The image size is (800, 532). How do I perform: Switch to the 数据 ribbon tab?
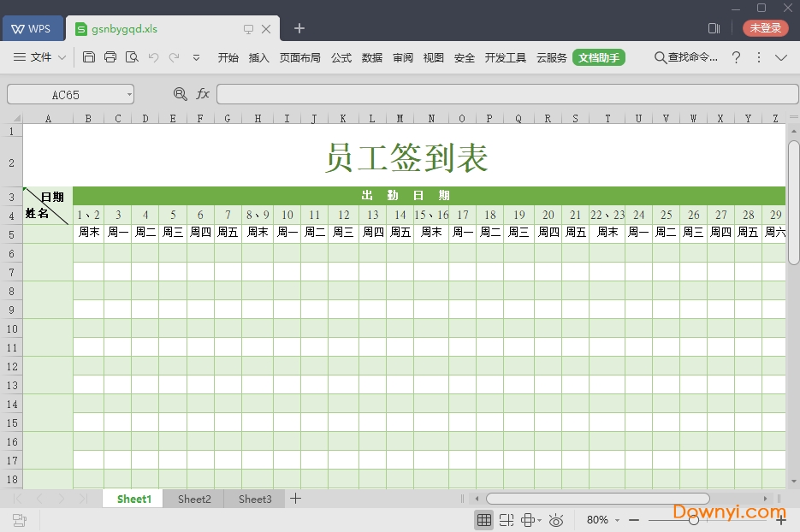[x=372, y=57]
